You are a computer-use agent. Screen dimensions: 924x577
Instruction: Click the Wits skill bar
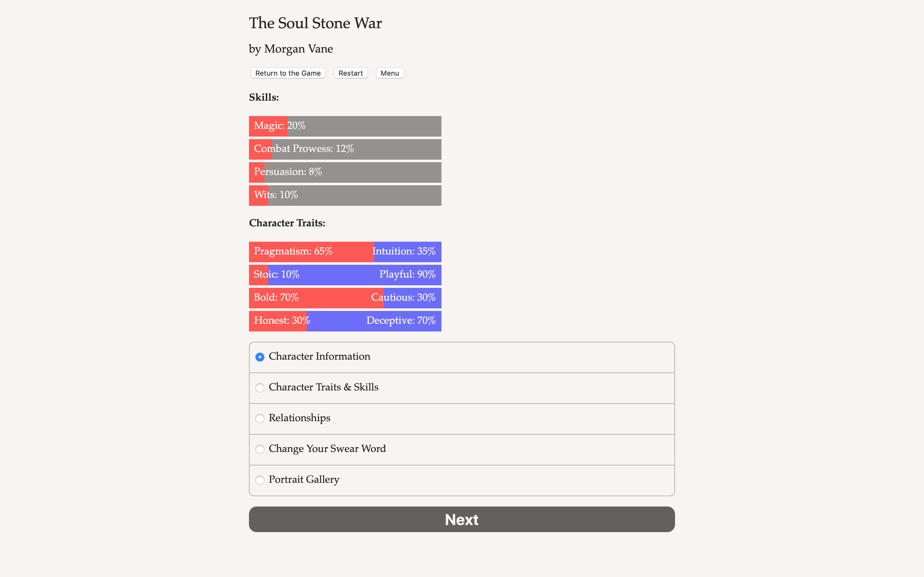click(x=345, y=195)
